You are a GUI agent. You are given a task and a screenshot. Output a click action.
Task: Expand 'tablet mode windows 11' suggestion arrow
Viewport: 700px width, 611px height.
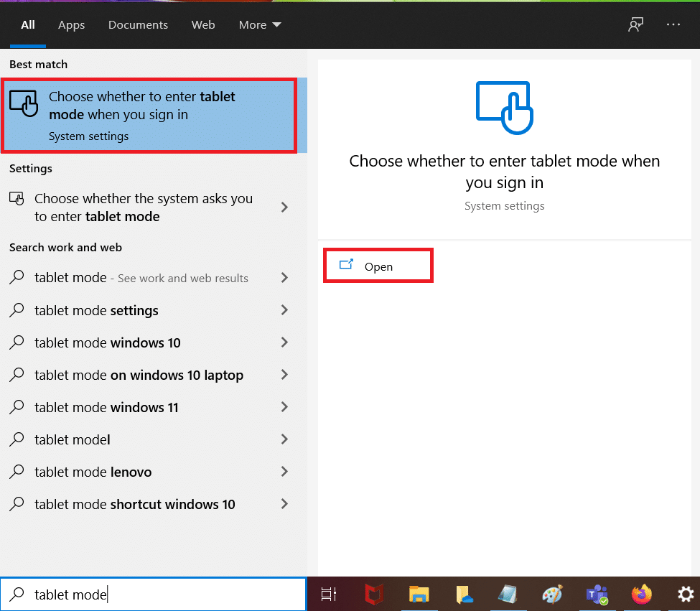[x=284, y=407]
